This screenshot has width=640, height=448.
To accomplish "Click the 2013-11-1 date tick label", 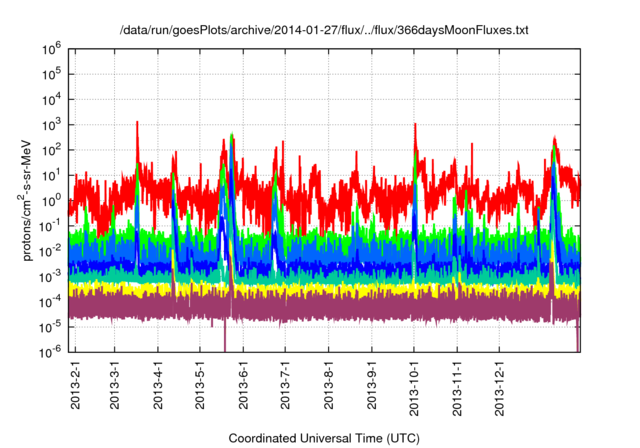I will tap(457, 388).
